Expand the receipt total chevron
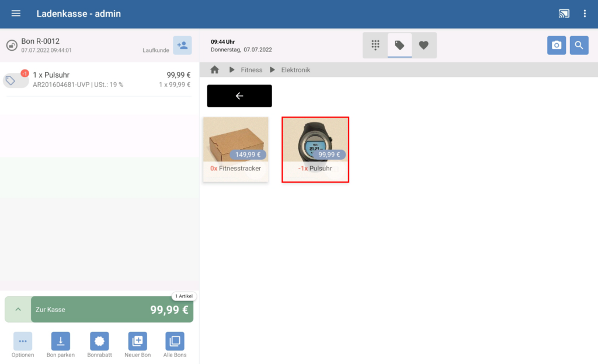The width and height of the screenshot is (598, 364). [x=18, y=309]
